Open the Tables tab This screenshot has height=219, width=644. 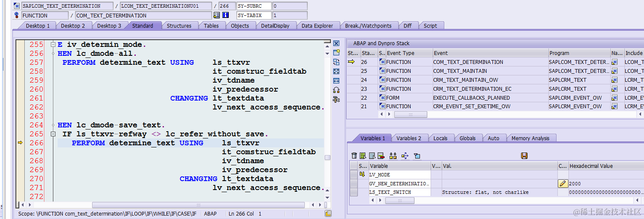[x=211, y=26]
